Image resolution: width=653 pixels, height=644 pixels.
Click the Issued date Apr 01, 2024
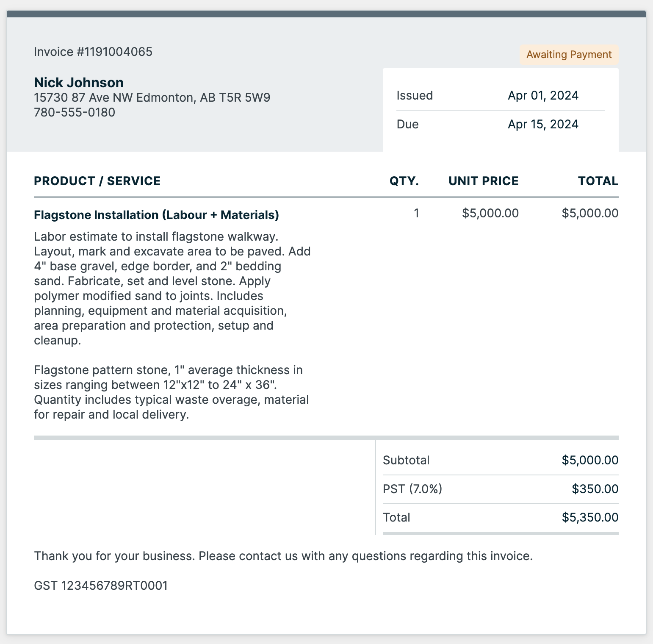(543, 95)
